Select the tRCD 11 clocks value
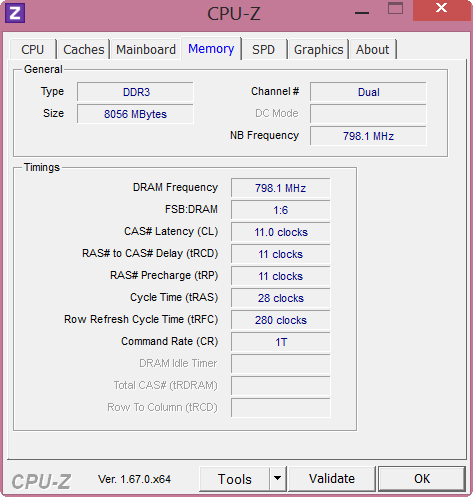Viewport: 473px width, 497px height. click(x=281, y=254)
